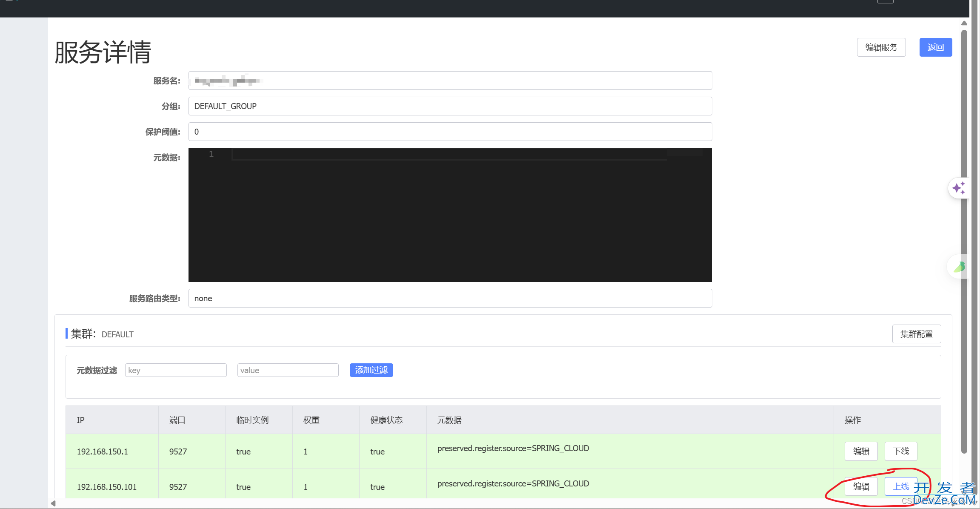Focus the metadata filter key field

click(x=176, y=370)
